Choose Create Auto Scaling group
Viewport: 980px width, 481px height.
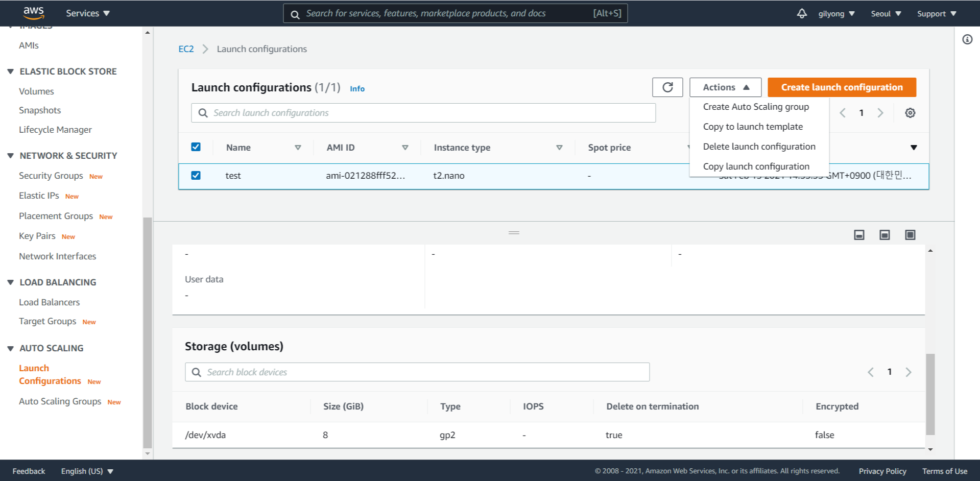(x=756, y=107)
